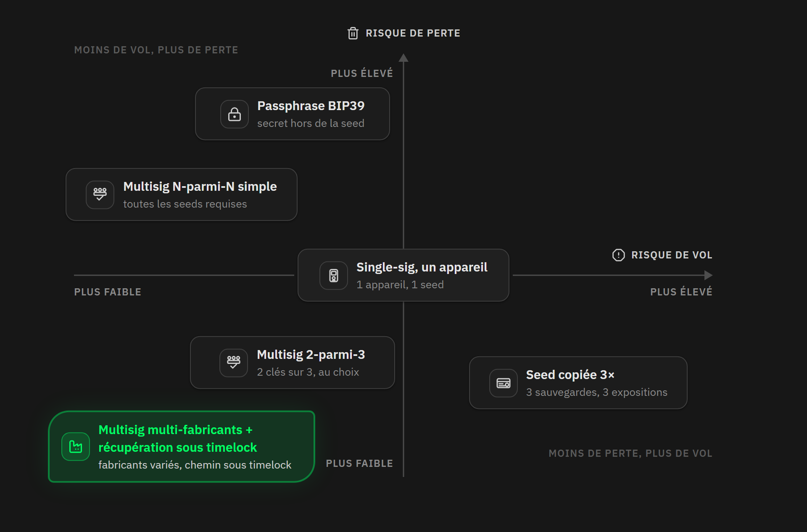
Task: Select the Multisig 2-parmi-3 title
Action: 311,355
